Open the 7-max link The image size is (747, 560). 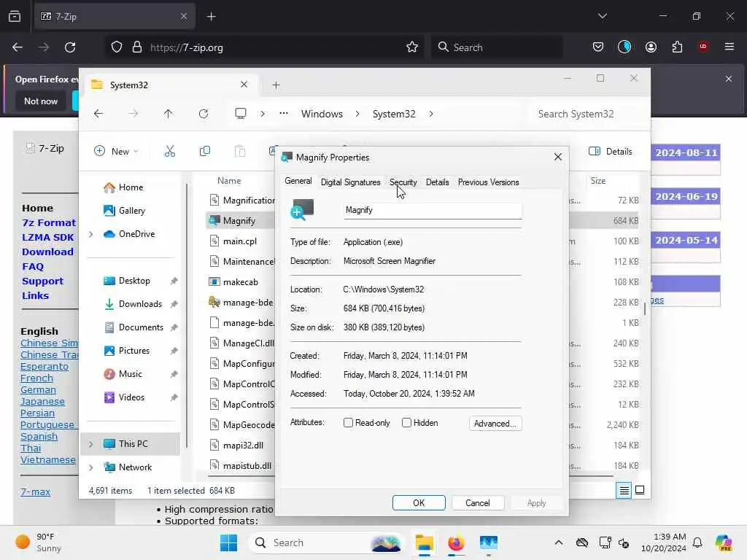coord(35,492)
